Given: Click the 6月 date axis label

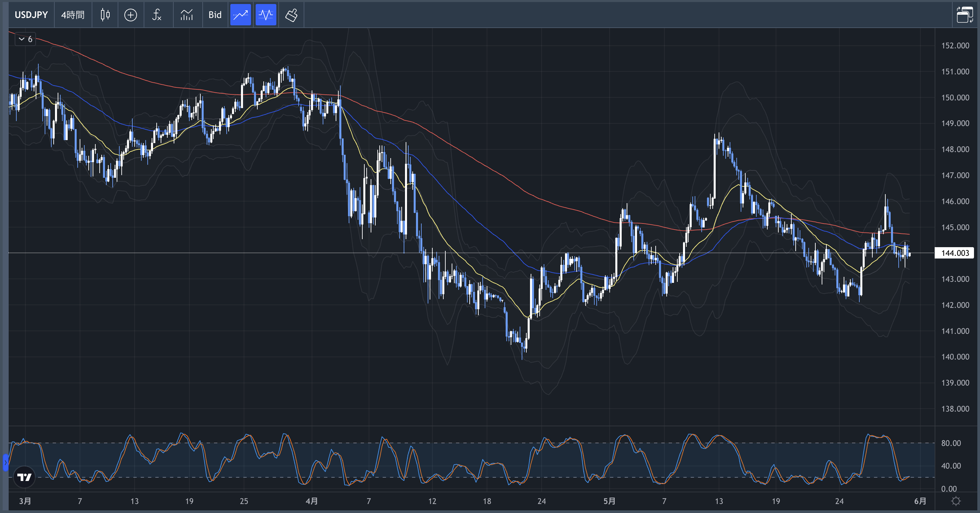Looking at the screenshot, I should (920, 501).
